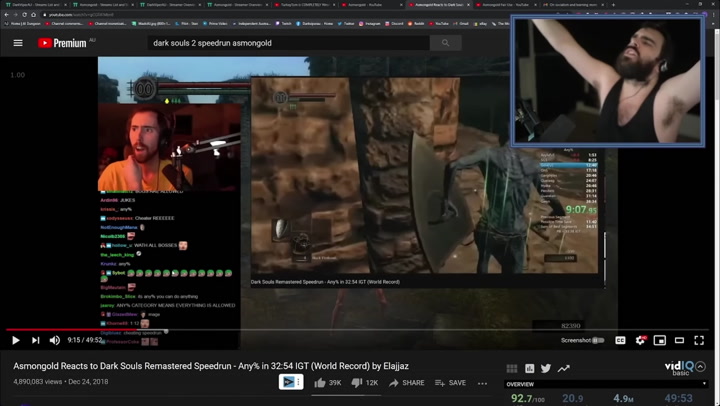This screenshot has height=406, width=720.
Task: Expand the OVERVIEW dropdown in vidIQ
Action: [606, 384]
